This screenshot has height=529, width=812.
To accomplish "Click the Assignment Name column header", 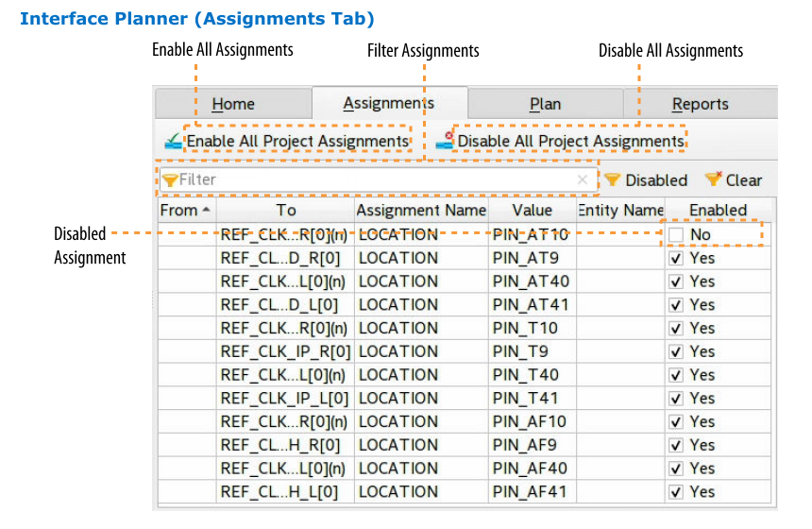I will coord(421,210).
